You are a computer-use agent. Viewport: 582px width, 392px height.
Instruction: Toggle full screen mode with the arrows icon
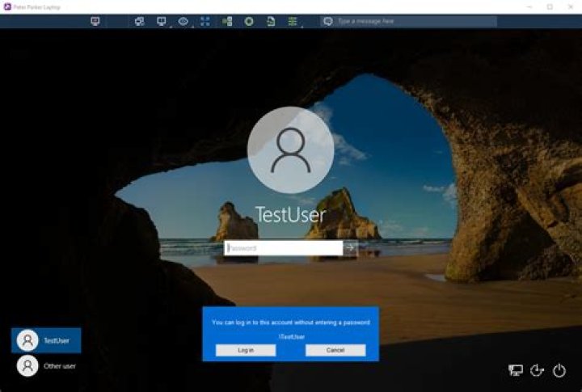(205, 21)
